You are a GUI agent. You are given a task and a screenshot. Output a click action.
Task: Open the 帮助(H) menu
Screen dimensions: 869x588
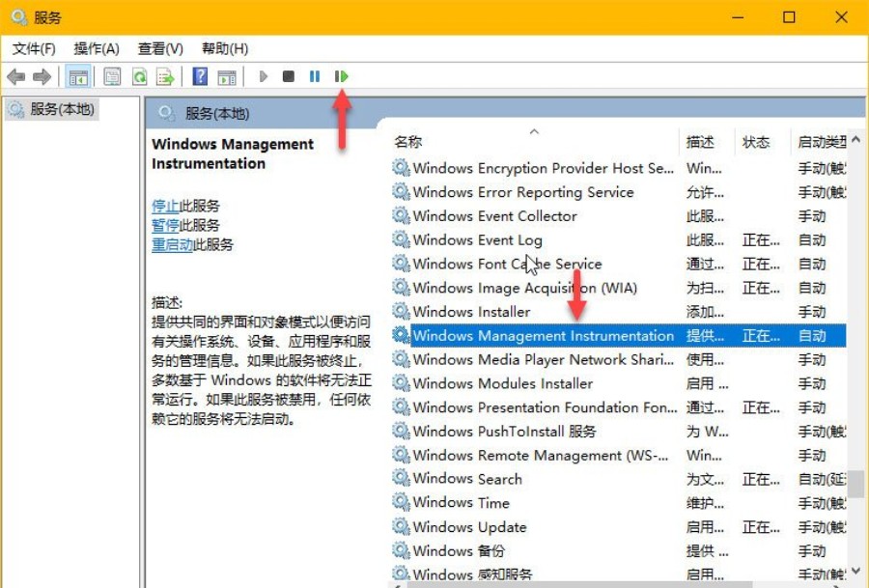coord(224,49)
